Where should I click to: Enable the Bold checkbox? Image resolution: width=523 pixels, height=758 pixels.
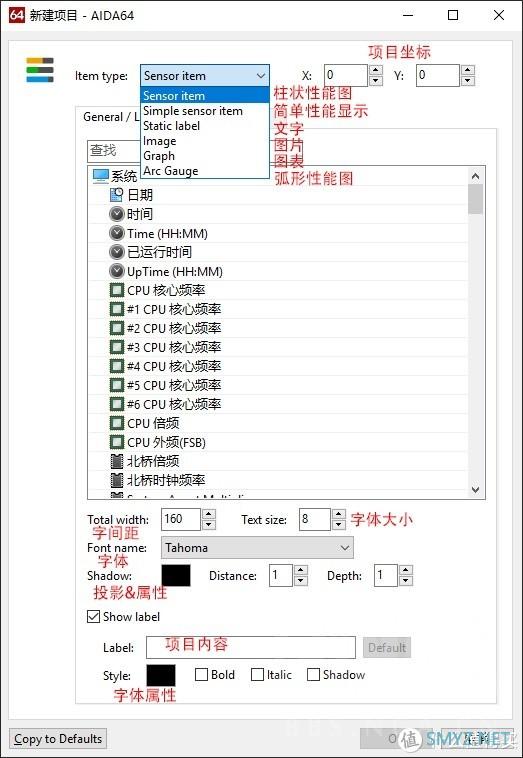click(x=201, y=674)
